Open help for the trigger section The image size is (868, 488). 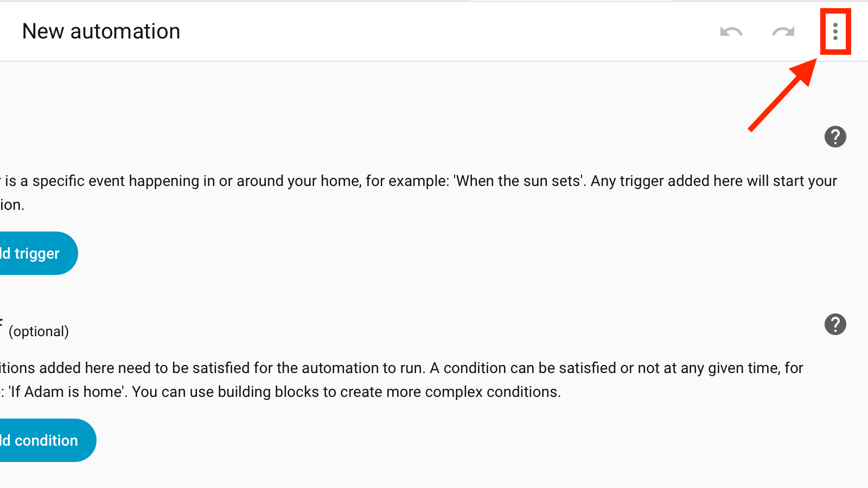(835, 137)
